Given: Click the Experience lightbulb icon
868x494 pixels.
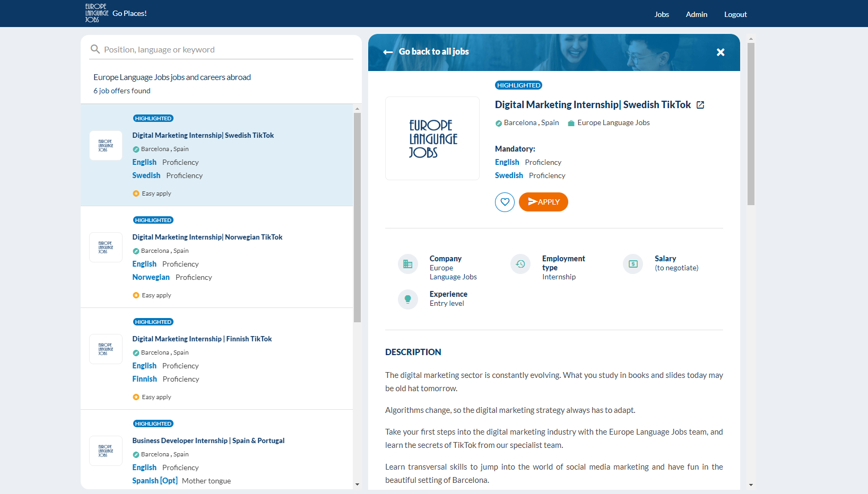Looking at the screenshot, I should pos(408,299).
